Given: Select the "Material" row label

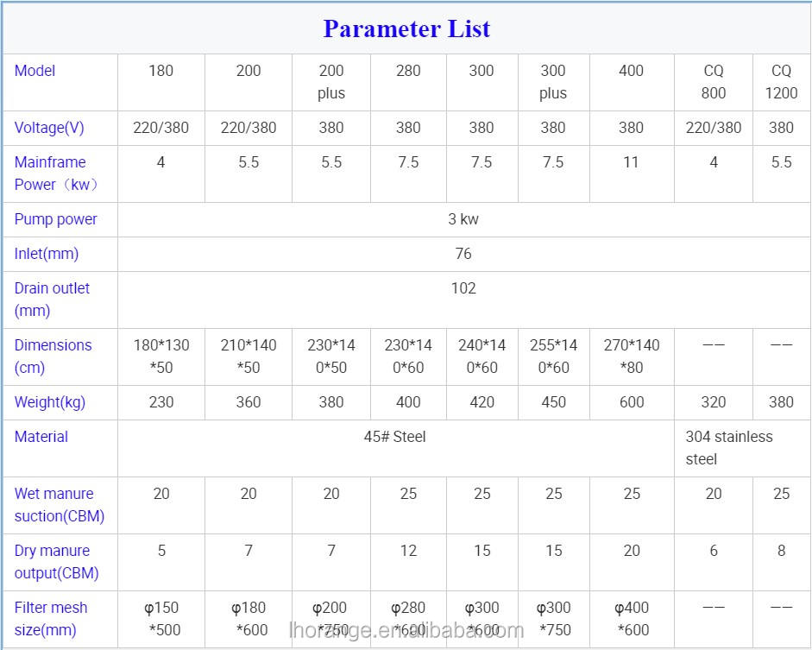Looking at the screenshot, I should [41, 437].
